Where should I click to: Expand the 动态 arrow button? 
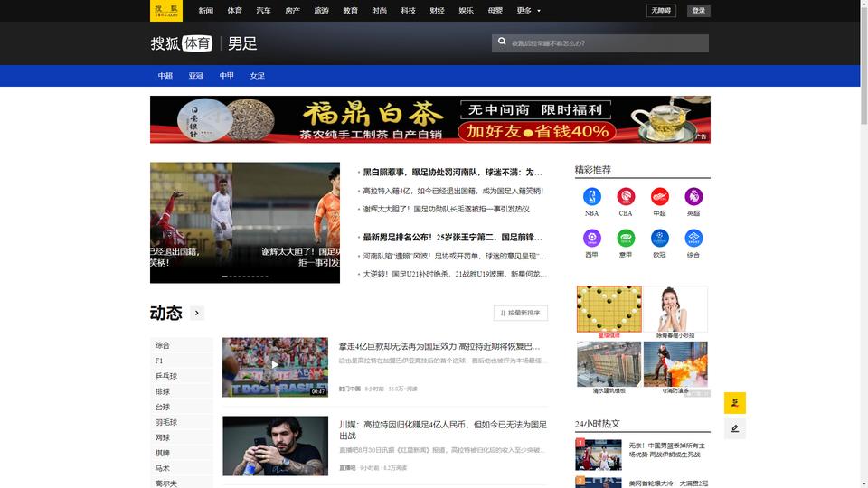[x=196, y=313]
